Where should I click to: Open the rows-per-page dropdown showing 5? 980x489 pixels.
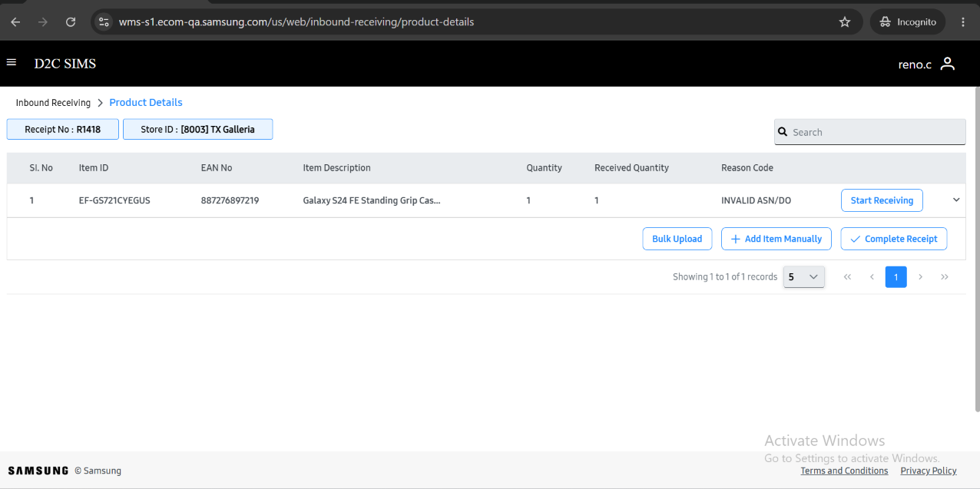tap(804, 277)
